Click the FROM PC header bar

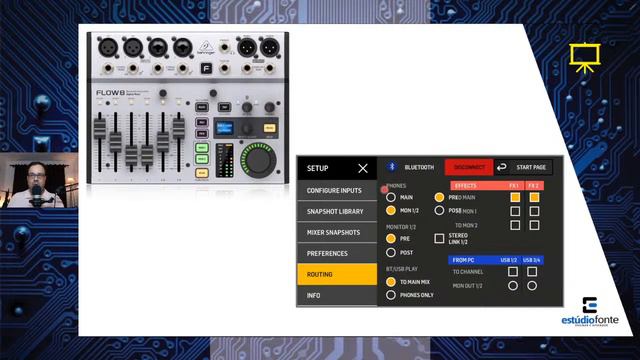click(496, 260)
